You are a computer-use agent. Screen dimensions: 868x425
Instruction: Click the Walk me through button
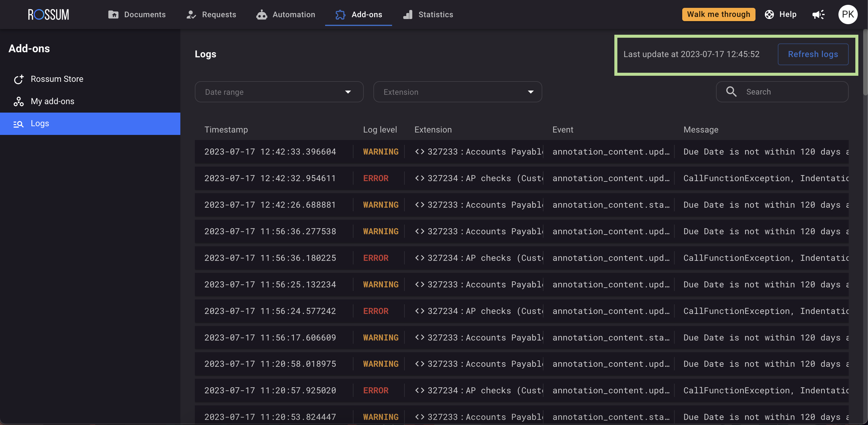coord(718,14)
